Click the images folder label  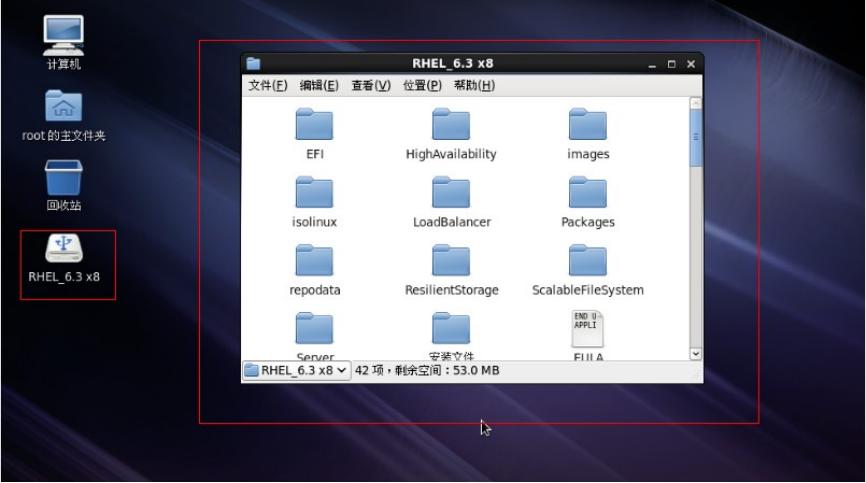[x=588, y=154]
